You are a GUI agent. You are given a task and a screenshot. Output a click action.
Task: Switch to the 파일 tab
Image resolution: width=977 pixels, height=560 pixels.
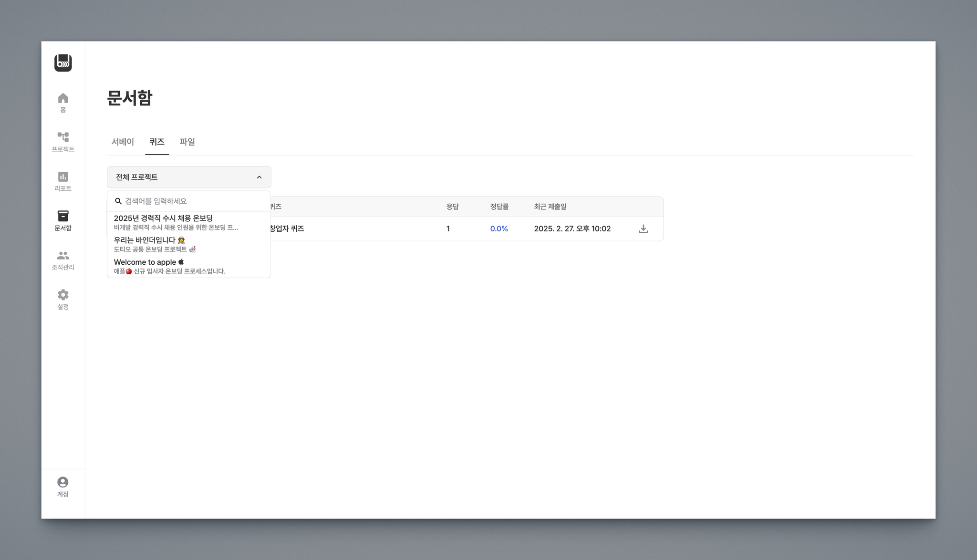tap(187, 142)
